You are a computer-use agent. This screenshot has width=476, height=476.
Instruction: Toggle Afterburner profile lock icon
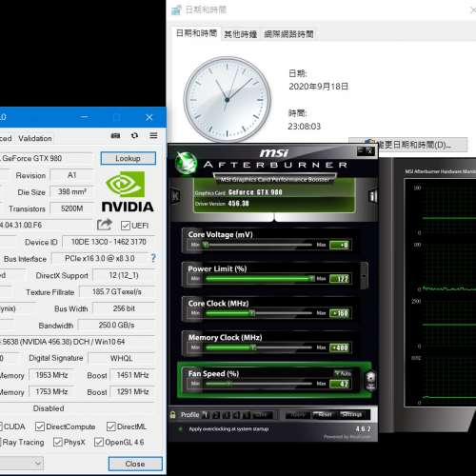(x=173, y=415)
